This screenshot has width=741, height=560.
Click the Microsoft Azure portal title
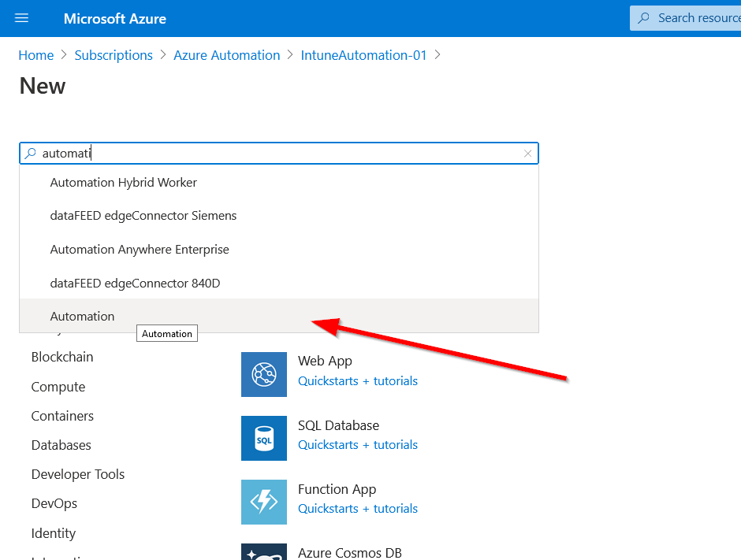(115, 18)
